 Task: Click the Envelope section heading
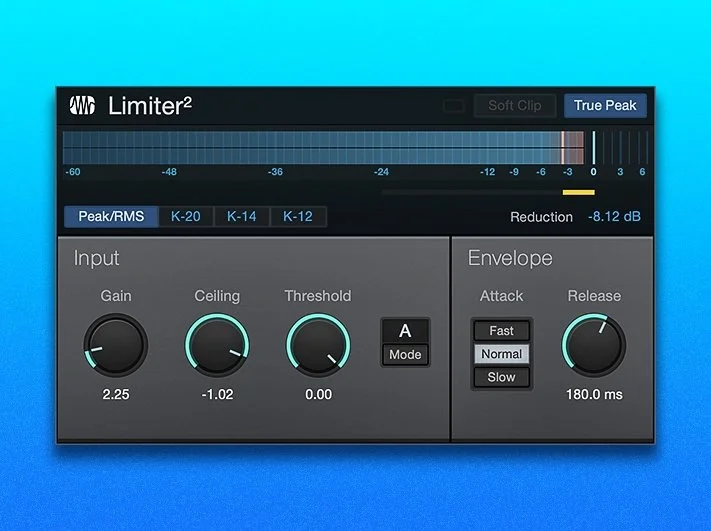510,258
